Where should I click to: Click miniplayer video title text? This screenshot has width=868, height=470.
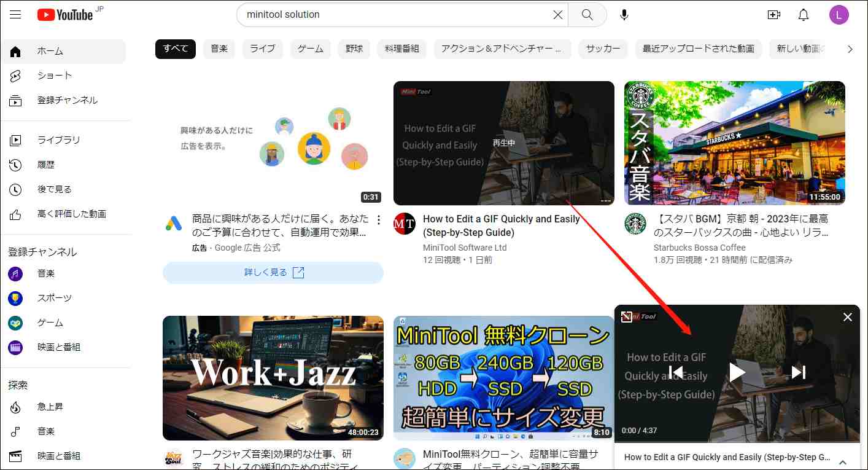coord(727,457)
